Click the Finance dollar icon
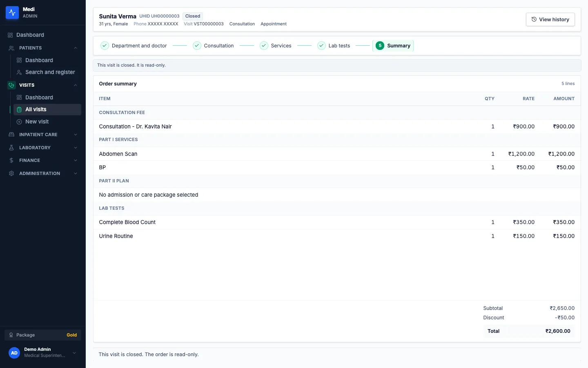588x368 pixels. pos(11,160)
